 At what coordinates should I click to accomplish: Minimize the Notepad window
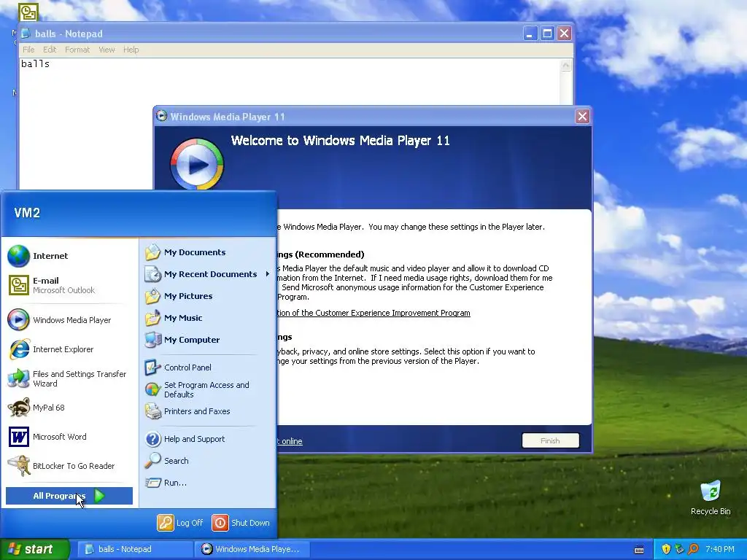(x=530, y=34)
